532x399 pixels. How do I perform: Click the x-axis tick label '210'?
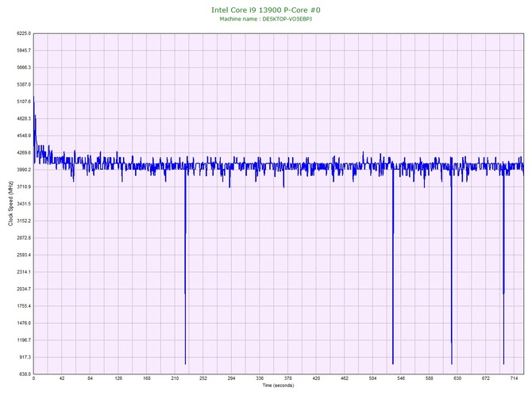[175, 378]
